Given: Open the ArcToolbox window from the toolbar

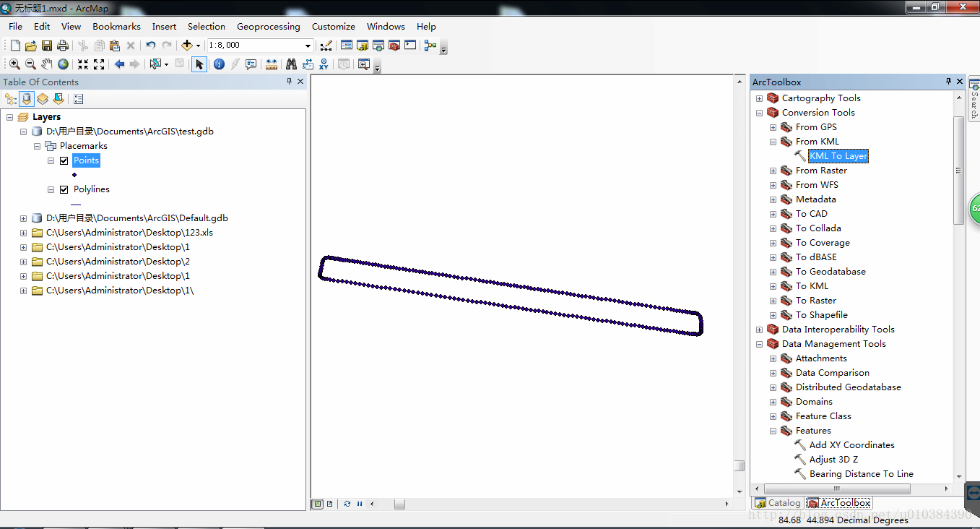Looking at the screenshot, I should pyautogui.click(x=394, y=46).
